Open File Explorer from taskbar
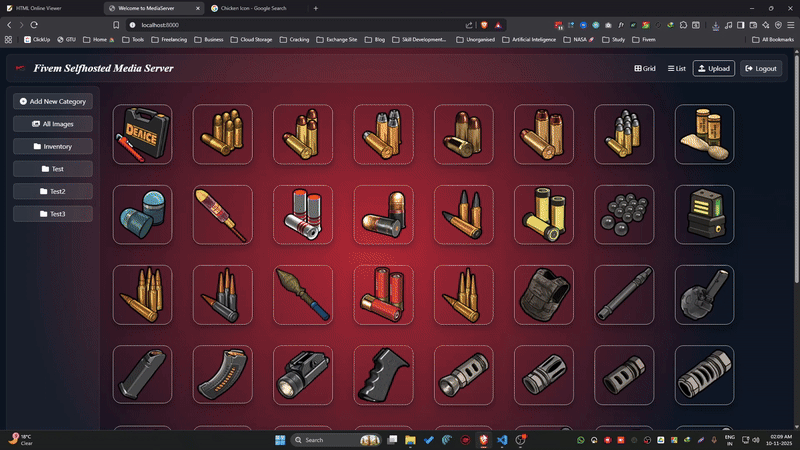This screenshot has width=800, height=450. click(x=410, y=440)
